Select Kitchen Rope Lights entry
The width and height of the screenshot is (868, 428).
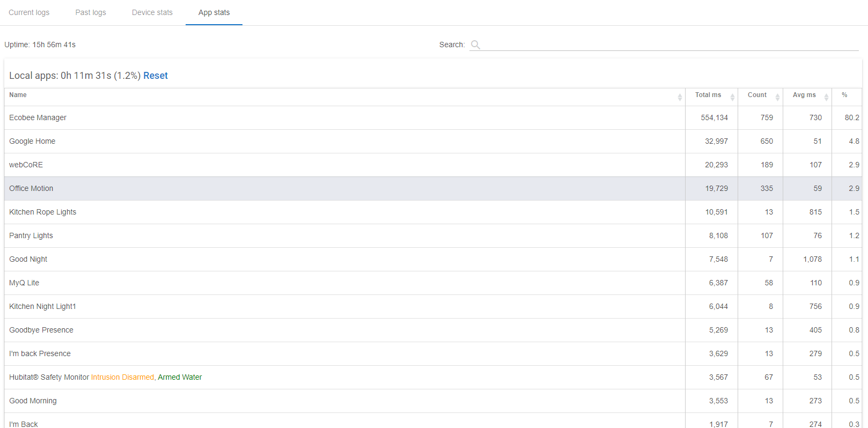click(x=42, y=212)
